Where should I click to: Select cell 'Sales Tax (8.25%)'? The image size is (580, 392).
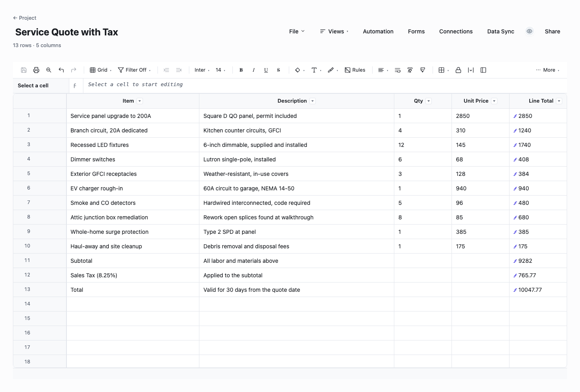(133, 275)
